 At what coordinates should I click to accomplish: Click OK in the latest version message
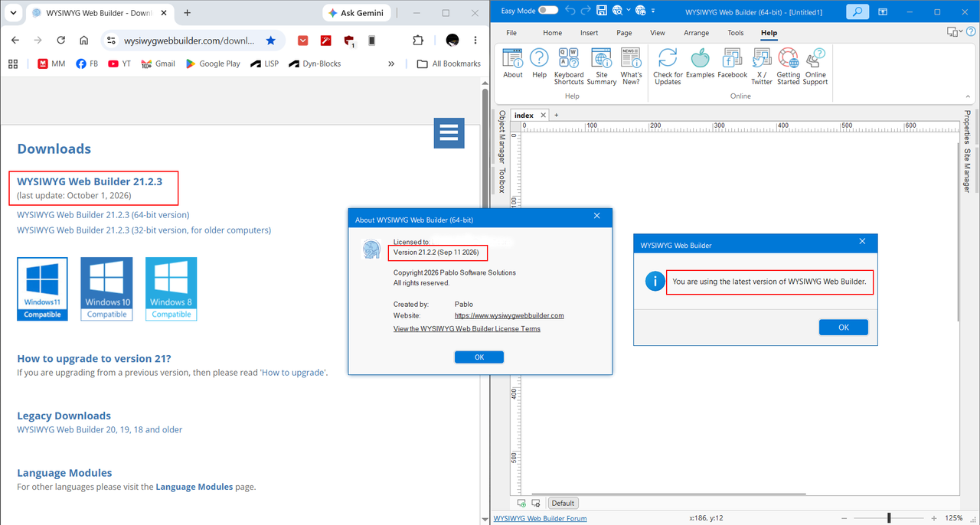coord(844,328)
